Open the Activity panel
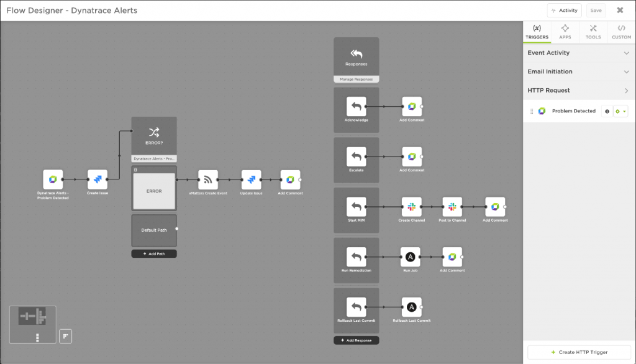 click(x=564, y=11)
